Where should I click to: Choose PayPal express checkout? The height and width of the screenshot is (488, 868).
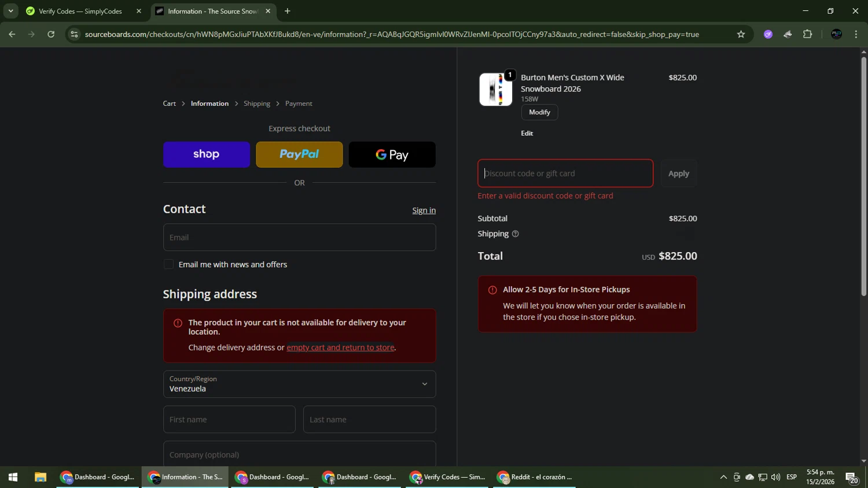[299, 154]
